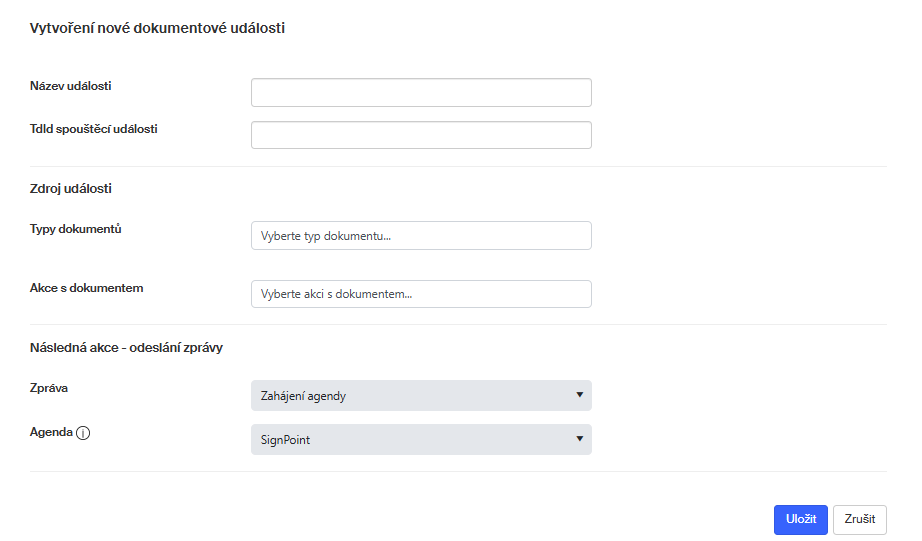The width and height of the screenshot is (922, 541).
Task: Click the 'Zpráva' field label
Action: pos(49,387)
